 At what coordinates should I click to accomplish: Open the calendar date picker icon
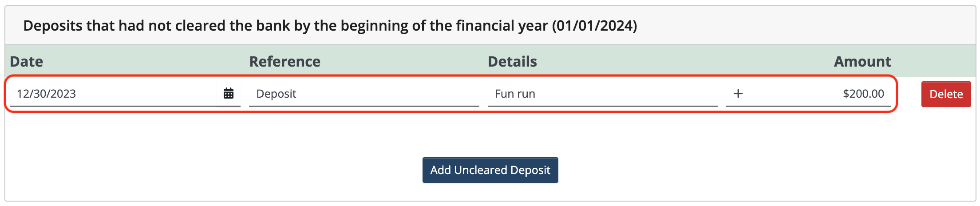(x=229, y=93)
